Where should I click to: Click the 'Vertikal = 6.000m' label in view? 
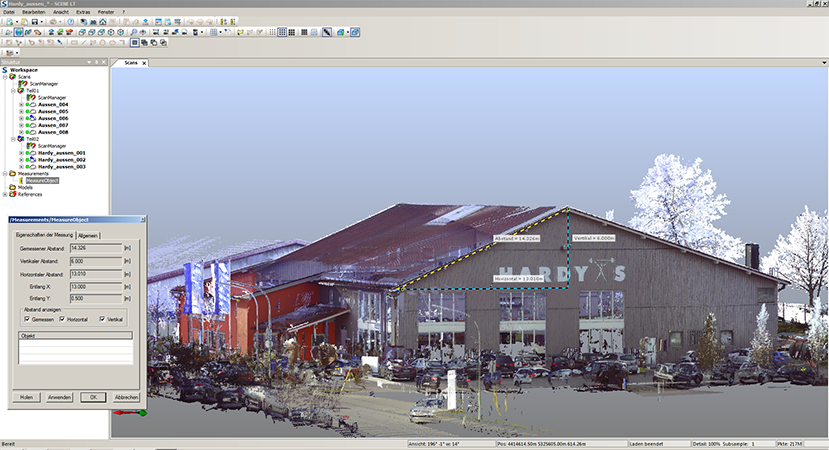pos(594,238)
